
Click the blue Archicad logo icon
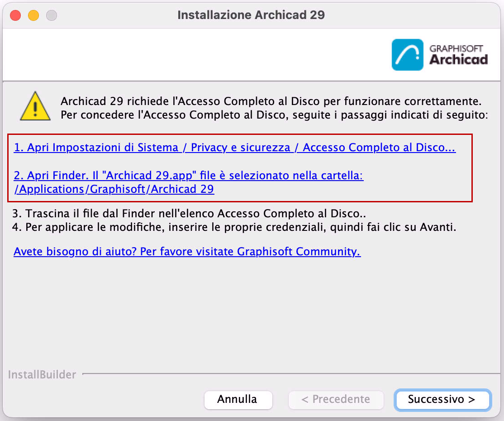point(407,55)
